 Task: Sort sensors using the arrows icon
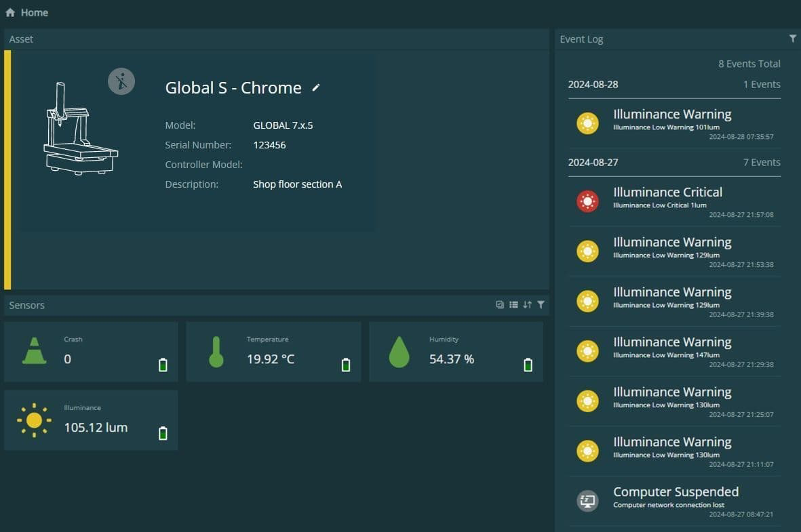(527, 305)
